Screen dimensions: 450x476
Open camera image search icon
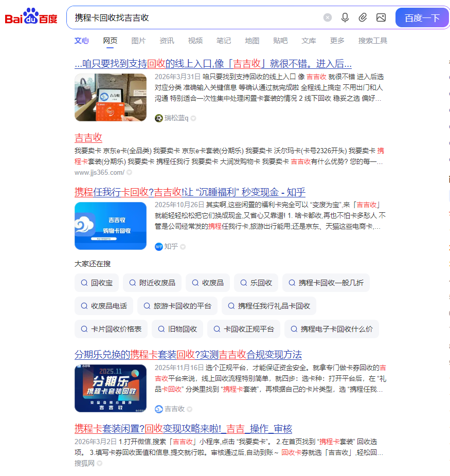tap(381, 17)
